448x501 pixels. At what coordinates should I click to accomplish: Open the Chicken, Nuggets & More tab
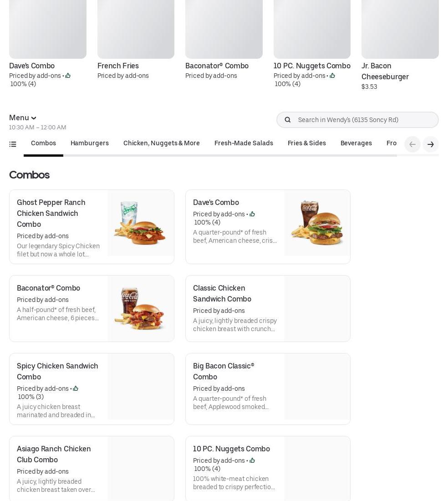pyautogui.click(x=162, y=143)
